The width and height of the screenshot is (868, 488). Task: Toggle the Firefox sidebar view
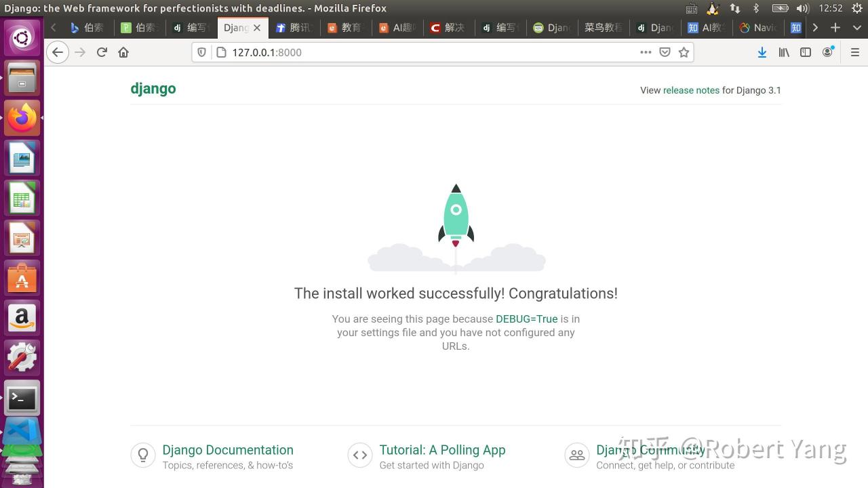(806, 52)
